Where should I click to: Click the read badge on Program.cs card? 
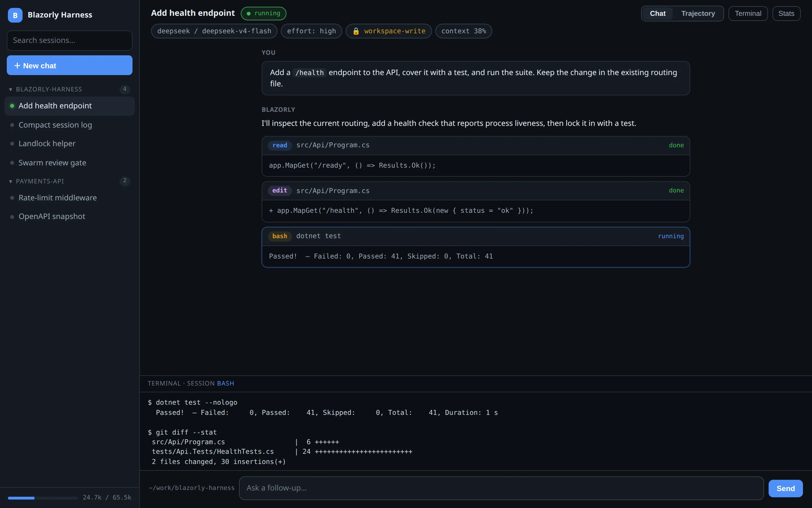pos(279,145)
